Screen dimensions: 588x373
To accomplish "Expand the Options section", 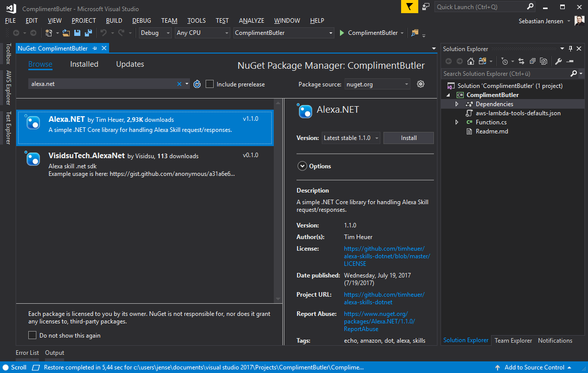I will pyautogui.click(x=303, y=166).
